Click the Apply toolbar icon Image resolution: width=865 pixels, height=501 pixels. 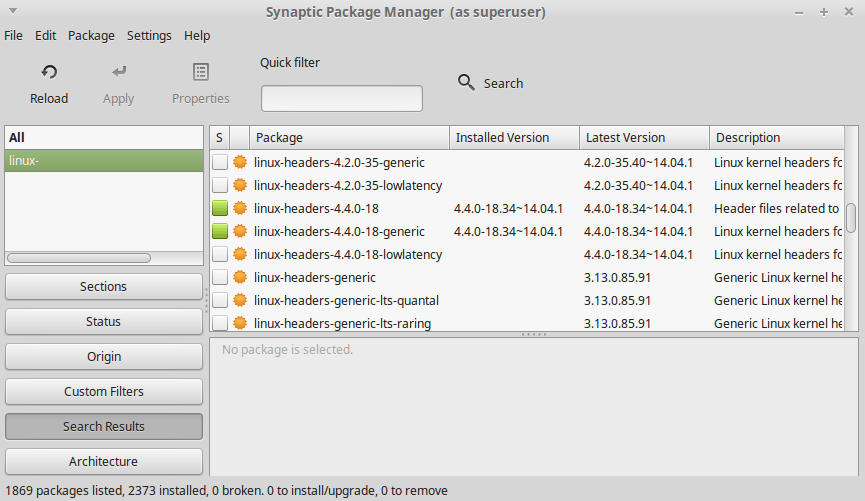(x=119, y=73)
